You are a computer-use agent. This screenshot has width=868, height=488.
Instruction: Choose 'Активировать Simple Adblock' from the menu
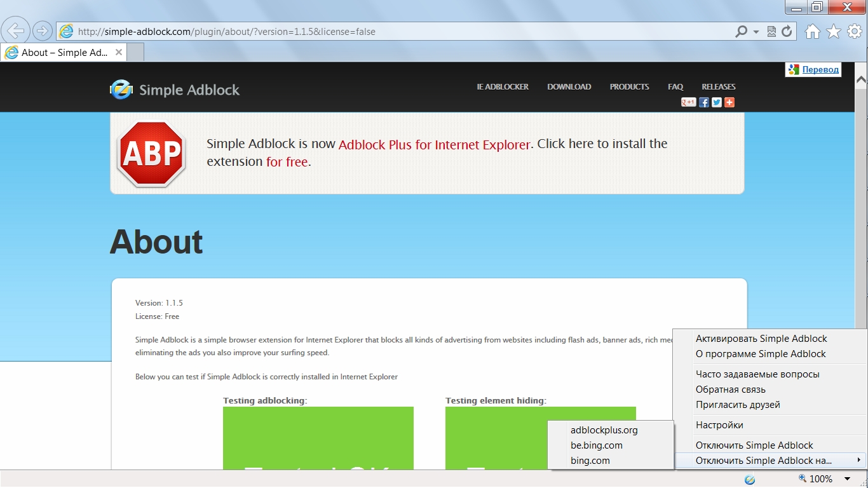tap(770, 339)
